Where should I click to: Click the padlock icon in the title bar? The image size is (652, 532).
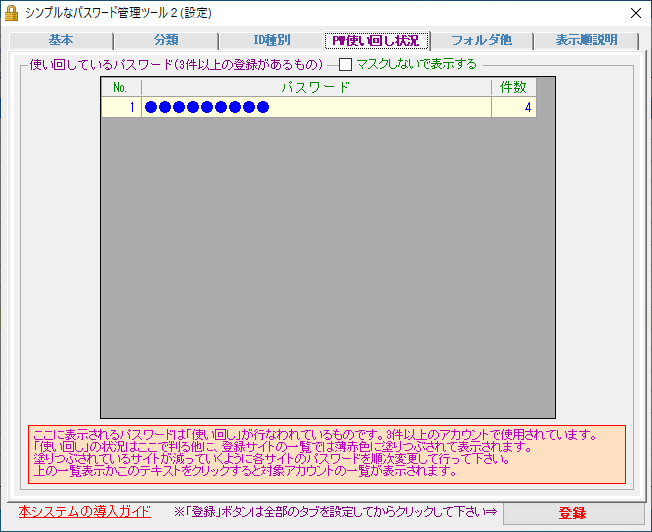(11, 13)
